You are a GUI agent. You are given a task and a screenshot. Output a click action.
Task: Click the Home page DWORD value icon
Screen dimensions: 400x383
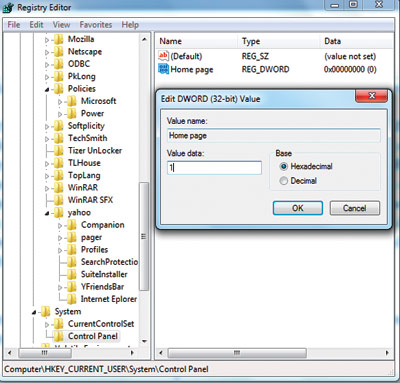[164, 69]
